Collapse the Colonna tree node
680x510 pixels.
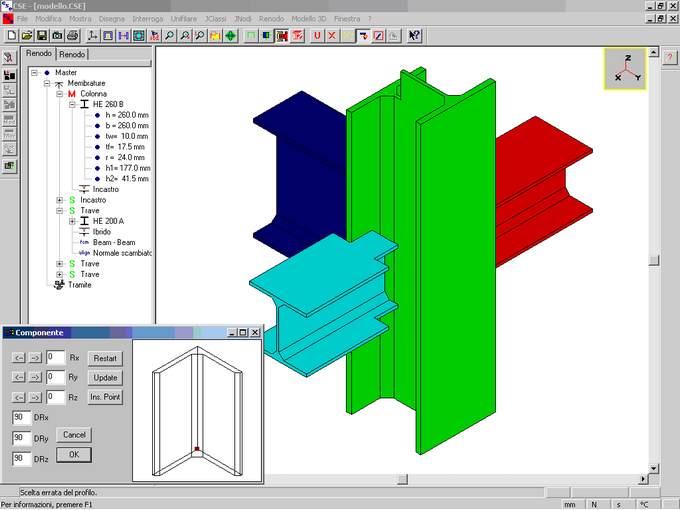[x=59, y=94]
